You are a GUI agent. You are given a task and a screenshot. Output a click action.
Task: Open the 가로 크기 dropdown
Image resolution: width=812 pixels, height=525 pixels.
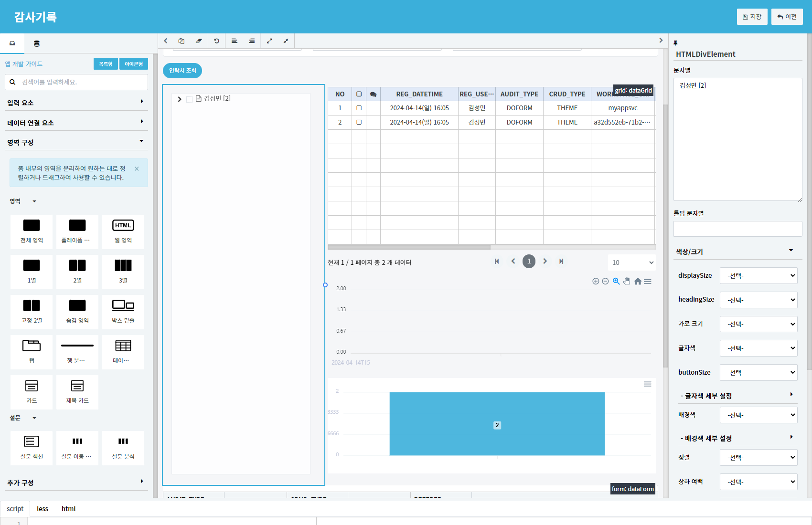(759, 324)
